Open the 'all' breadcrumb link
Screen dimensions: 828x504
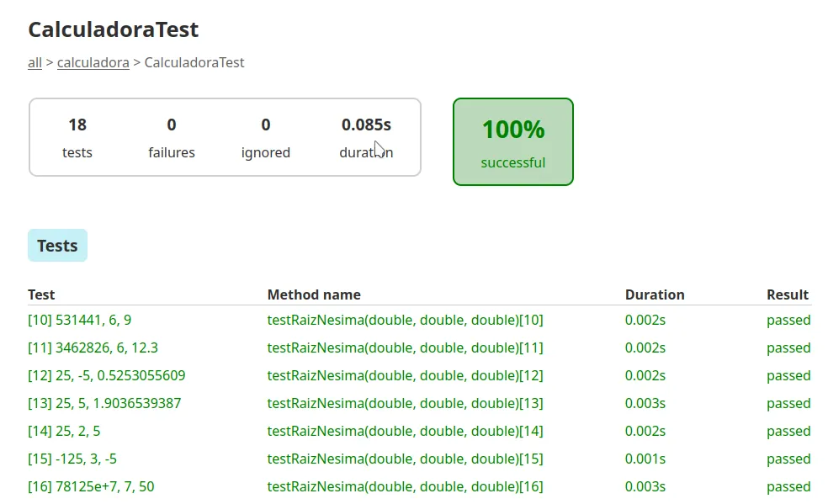34,63
